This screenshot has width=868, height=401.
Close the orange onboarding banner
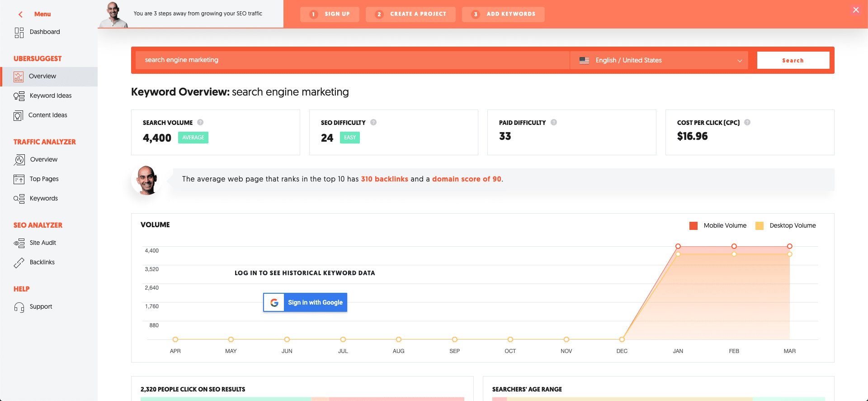[856, 10]
